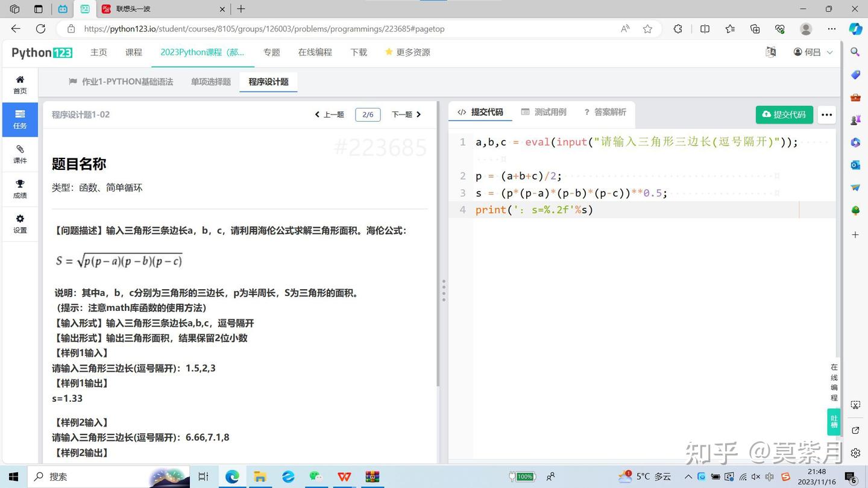The height and width of the screenshot is (488, 868).
Task: Select the 任务 tasks sidebar icon
Action: point(20,119)
